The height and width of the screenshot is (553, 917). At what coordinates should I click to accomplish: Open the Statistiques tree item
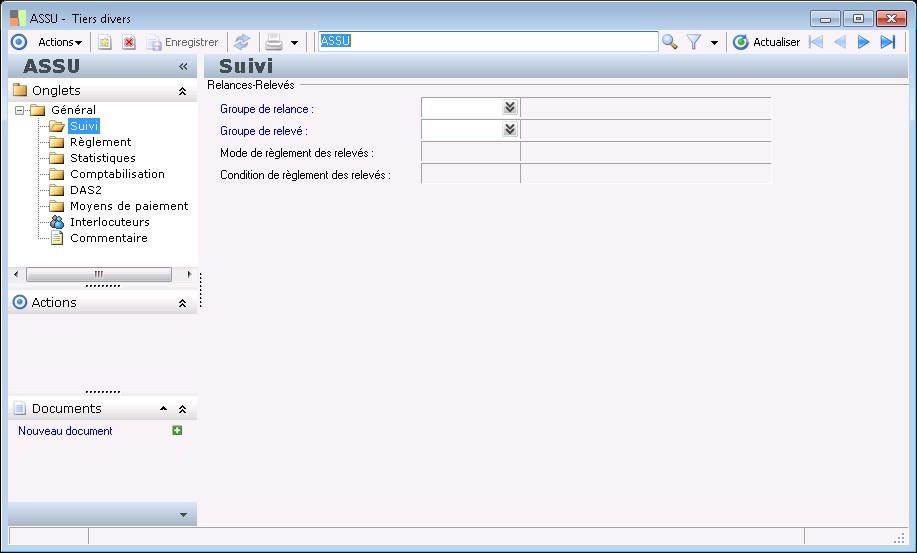103,158
